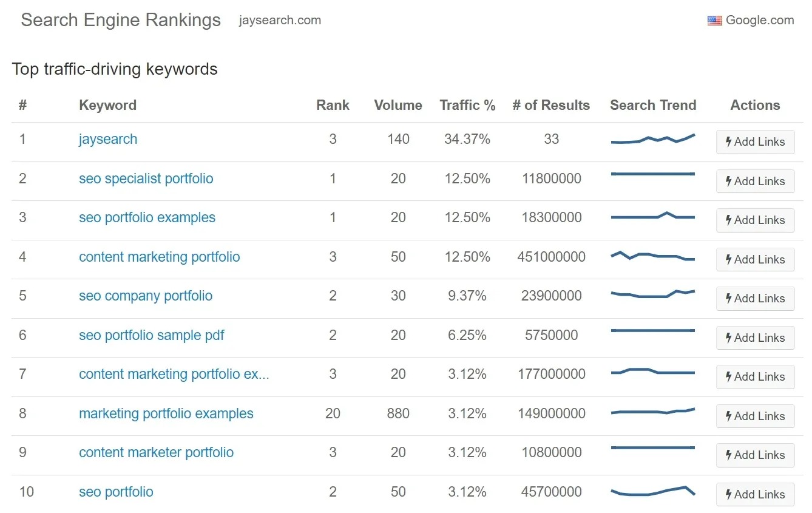Click the 34.37% traffic value

coord(467,139)
